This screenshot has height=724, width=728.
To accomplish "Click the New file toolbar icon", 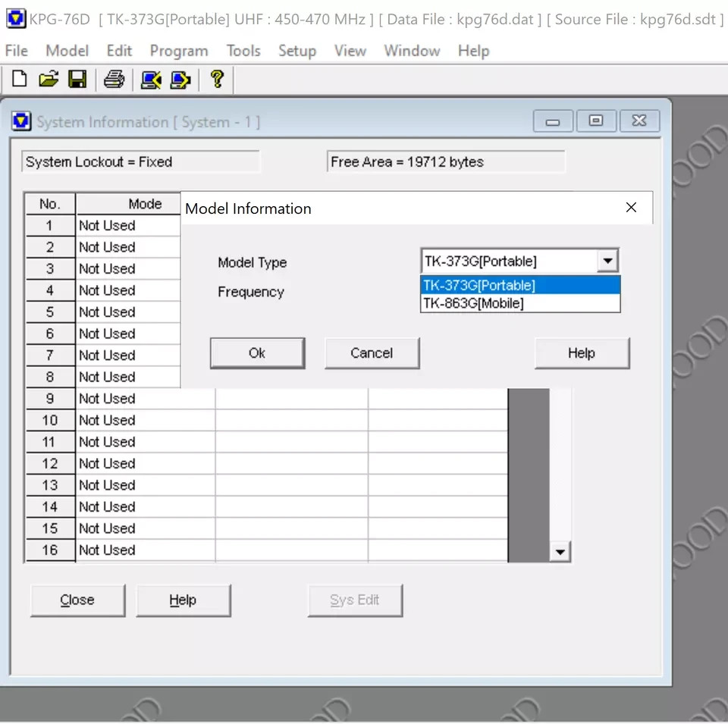I will tap(20, 79).
